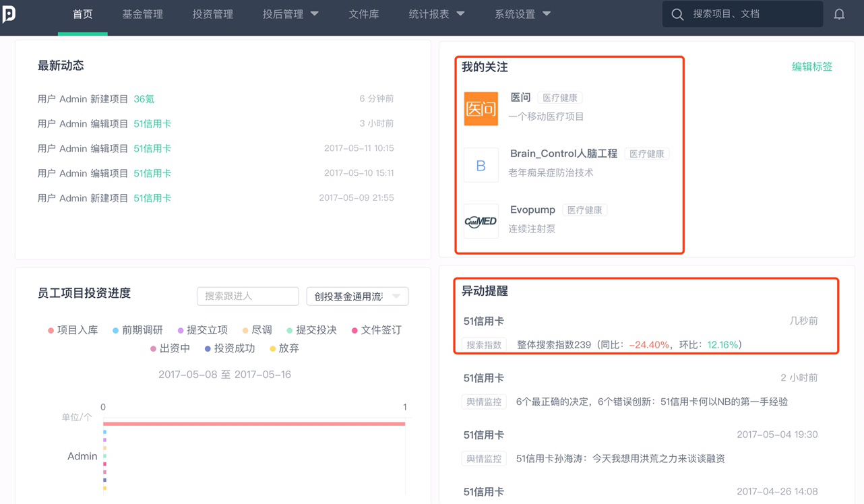The height and width of the screenshot is (504, 864).
Task: Toggle the 项目入库 legend item
Action: (x=73, y=330)
